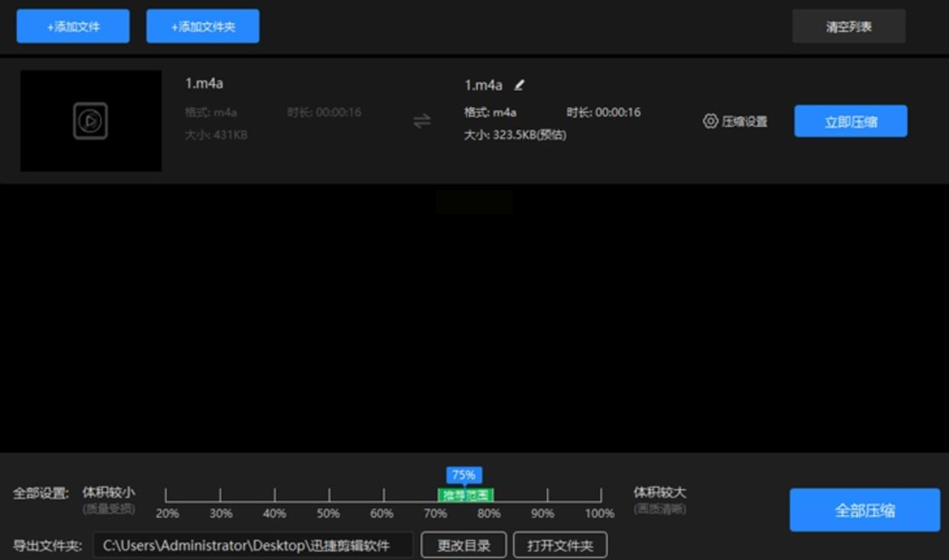Set compression slider to 20% tick
The width and height of the screenshot is (949, 560).
pos(166,496)
